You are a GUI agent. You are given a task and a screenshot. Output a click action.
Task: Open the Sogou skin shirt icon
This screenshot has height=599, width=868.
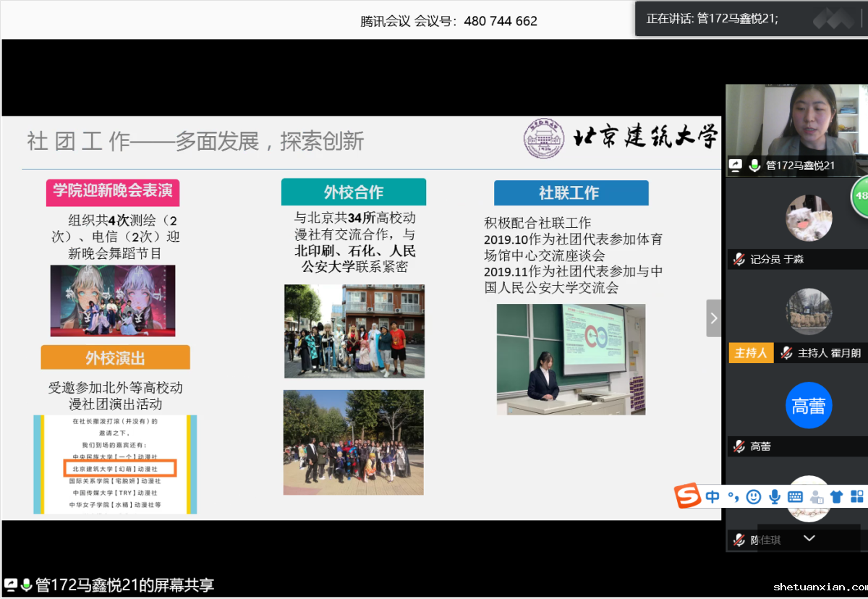(837, 497)
